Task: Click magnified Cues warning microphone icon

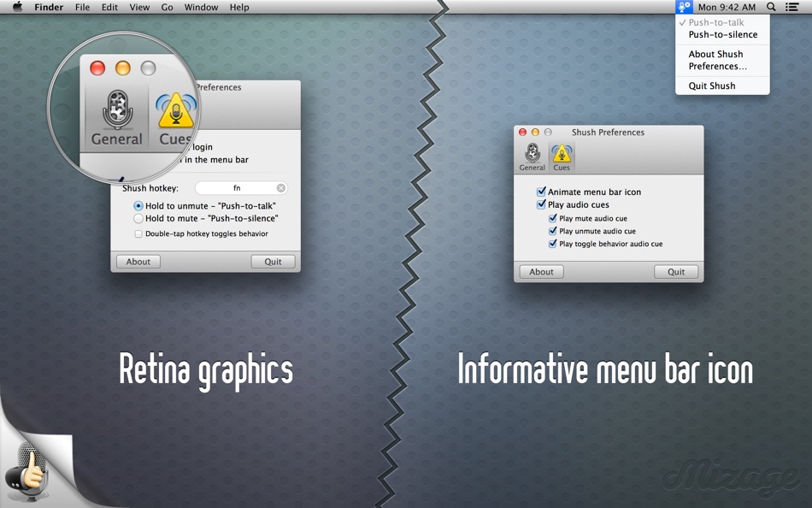Action: point(176,111)
